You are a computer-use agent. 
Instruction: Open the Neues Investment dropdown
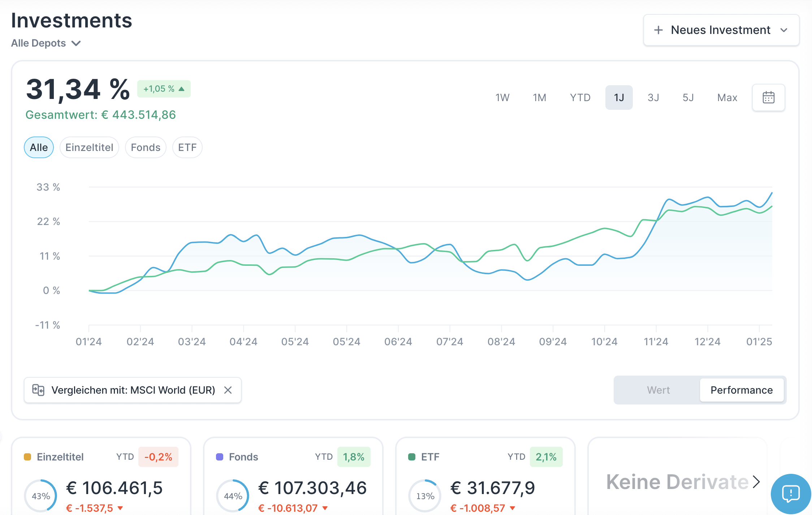[x=721, y=30]
